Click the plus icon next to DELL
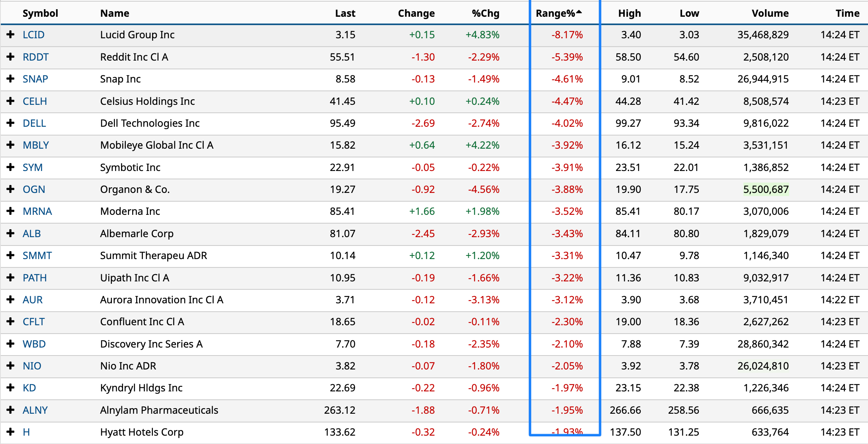The image size is (868, 444). (10, 123)
